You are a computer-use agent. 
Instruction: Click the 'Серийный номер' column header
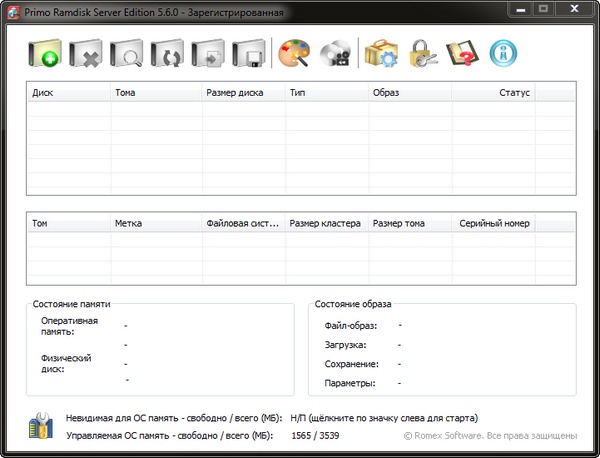point(494,223)
